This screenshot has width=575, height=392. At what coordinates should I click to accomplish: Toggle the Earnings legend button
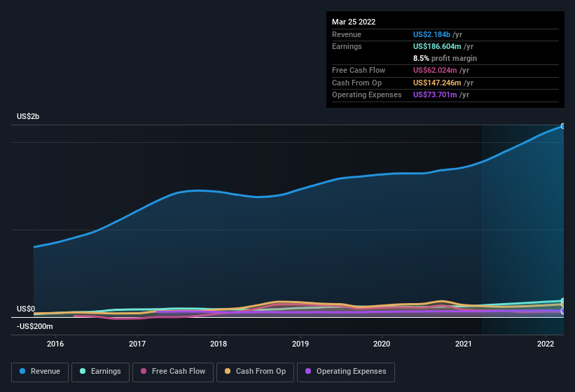(100, 372)
